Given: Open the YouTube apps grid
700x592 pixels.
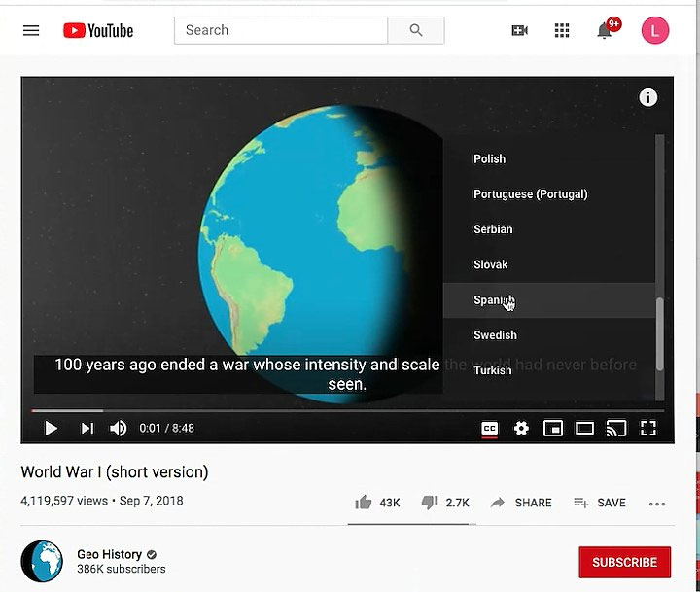Looking at the screenshot, I should (562, 30).
